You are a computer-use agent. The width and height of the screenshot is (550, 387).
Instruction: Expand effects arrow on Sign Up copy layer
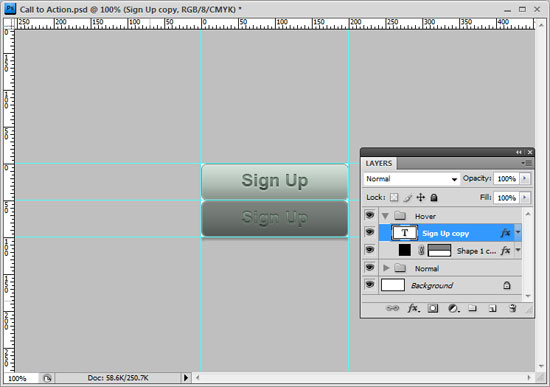click(518, 233)
